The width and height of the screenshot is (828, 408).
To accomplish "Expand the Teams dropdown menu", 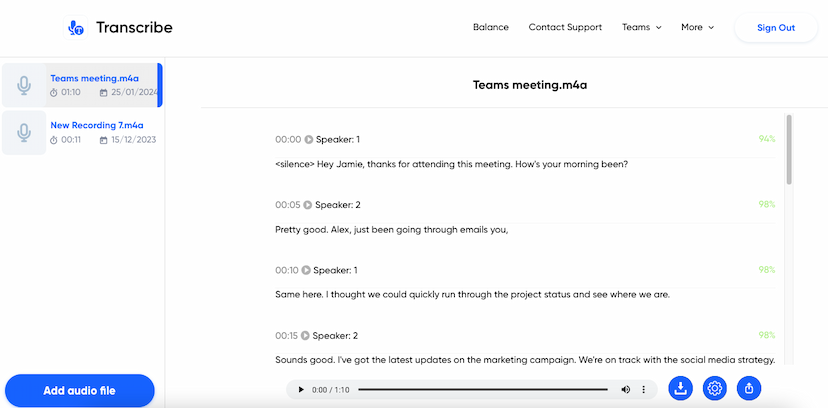I will [641, 28].
